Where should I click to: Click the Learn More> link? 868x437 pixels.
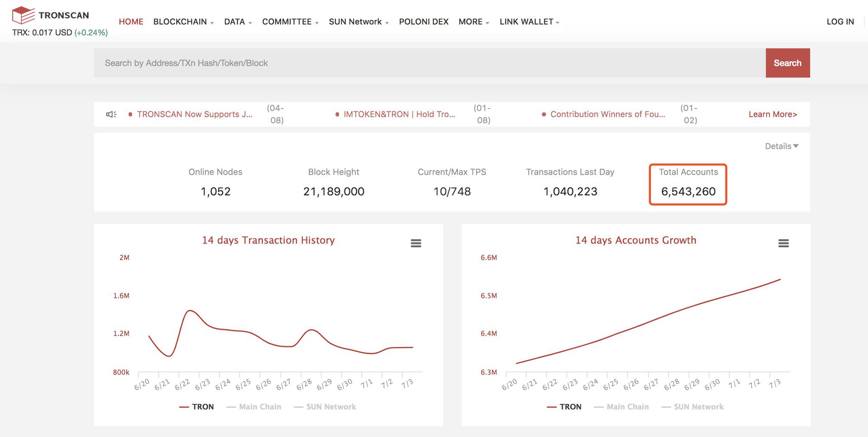[x=773, y=114]
